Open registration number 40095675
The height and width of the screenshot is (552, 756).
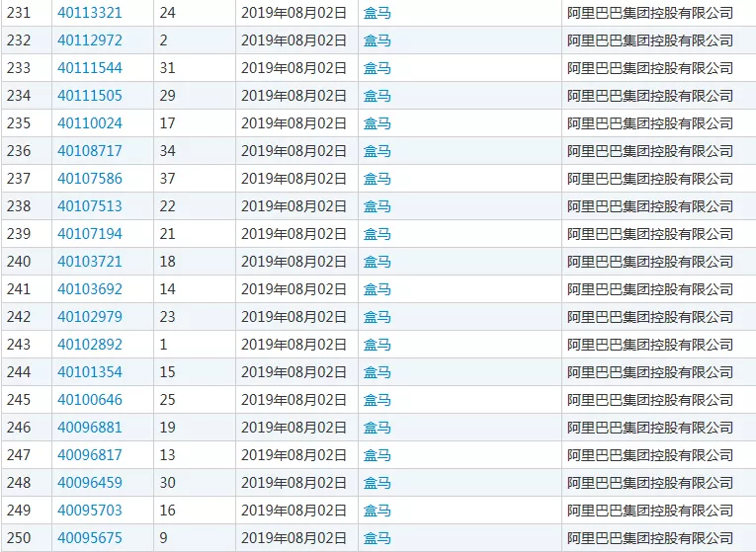[90, 538]
